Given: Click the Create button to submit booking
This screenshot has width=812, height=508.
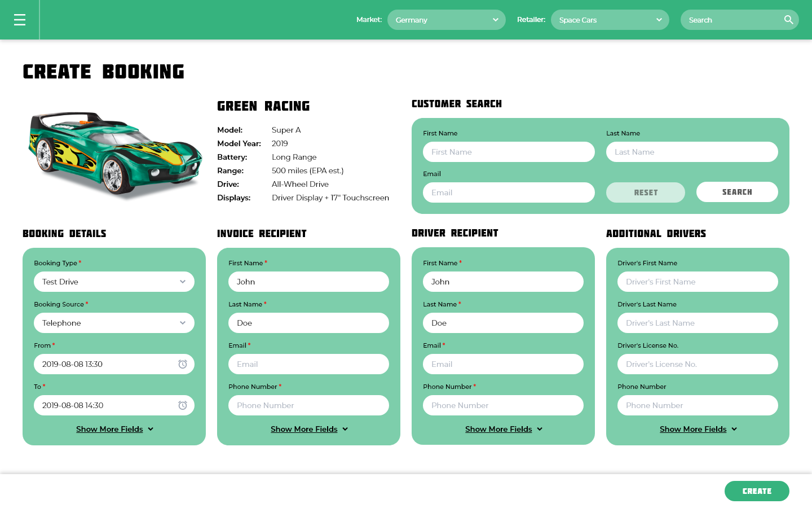Looking at the screenshot, I should (757, 491).
